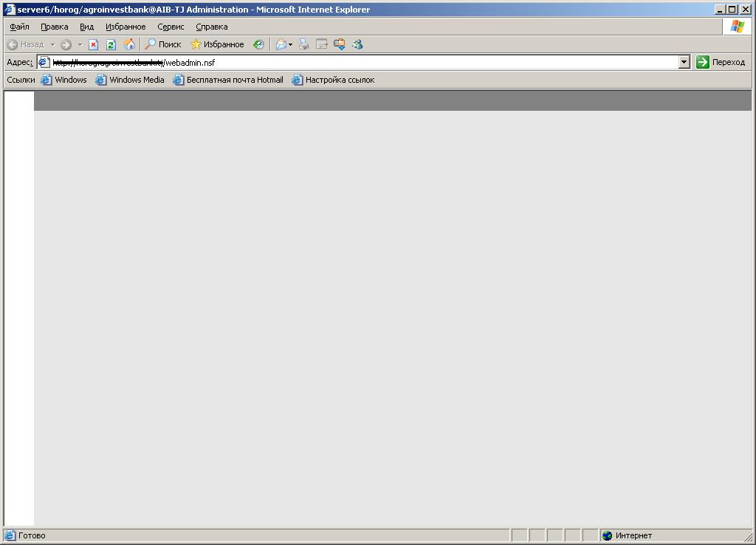
Task: Click the Back (Назад) button
Action: [x=26, y=44]
